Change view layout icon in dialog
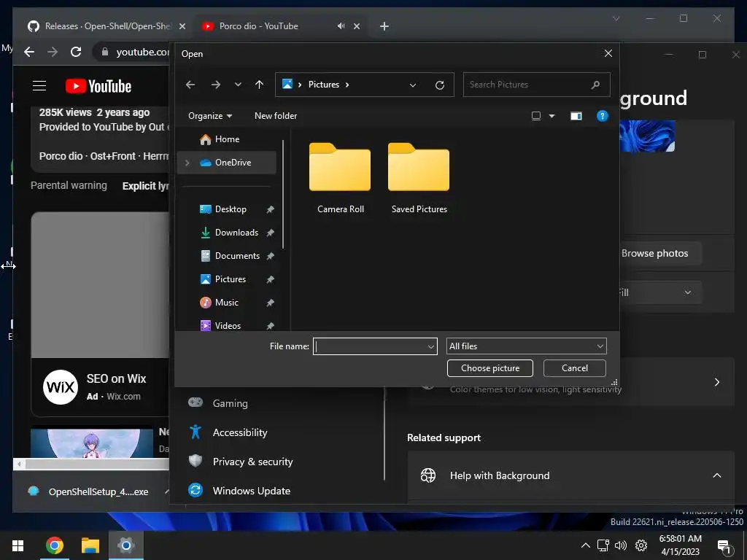 tap(536, 116)
